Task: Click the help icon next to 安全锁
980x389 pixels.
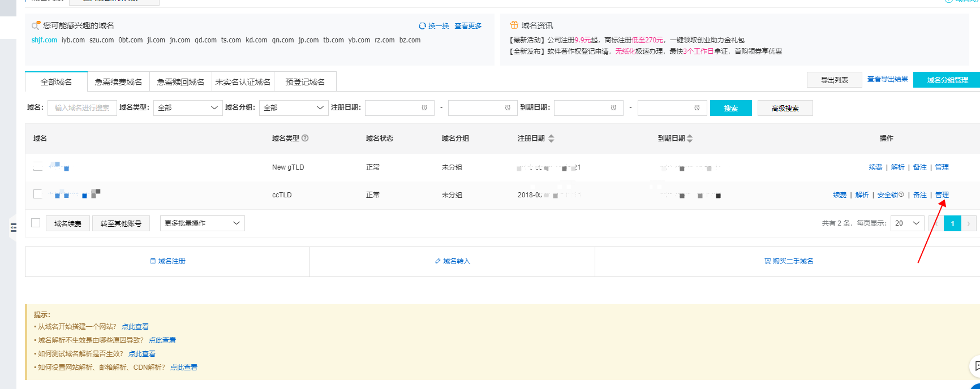Action: click(901, 194)
